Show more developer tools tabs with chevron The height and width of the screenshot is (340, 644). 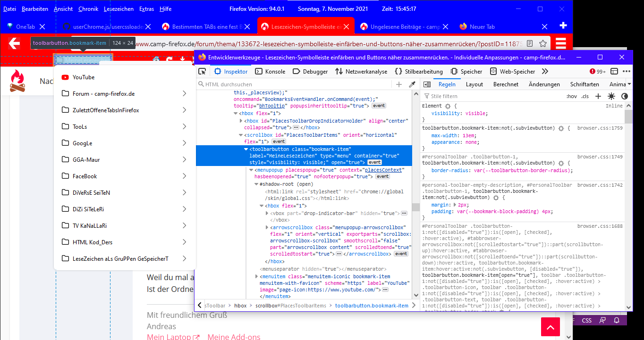pyautogui.click(x=545, y=72)
